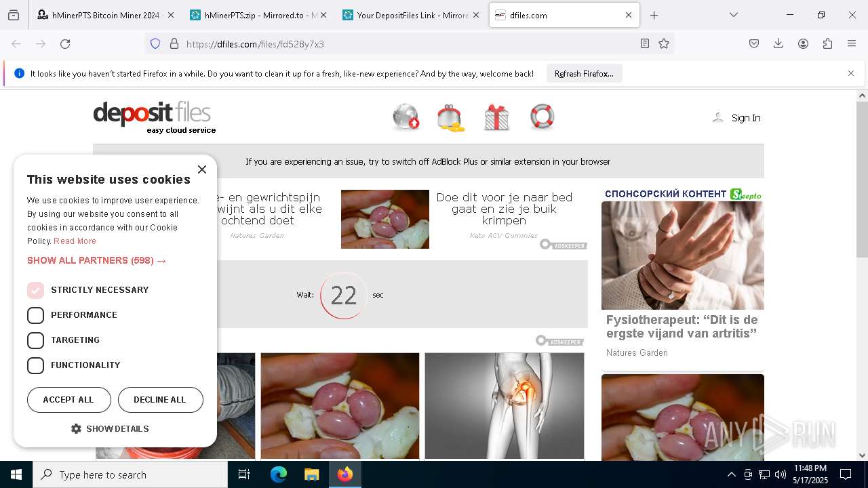Close the hMinerPTS Bitcoin Miner tab
Screen dimensions: 868x488
pyautogui.click(x=170, y=15)
